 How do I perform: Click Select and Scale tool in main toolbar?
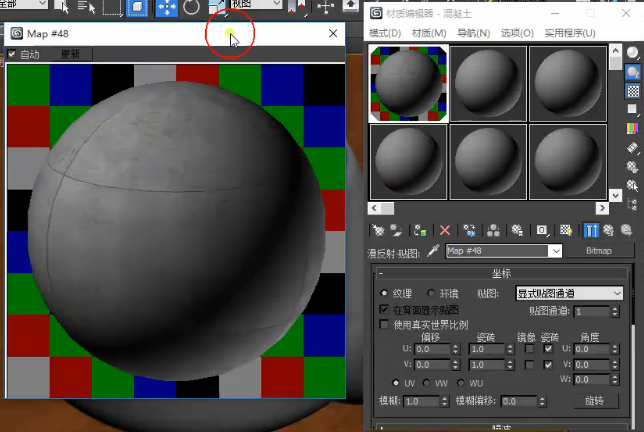coord(217,7)
